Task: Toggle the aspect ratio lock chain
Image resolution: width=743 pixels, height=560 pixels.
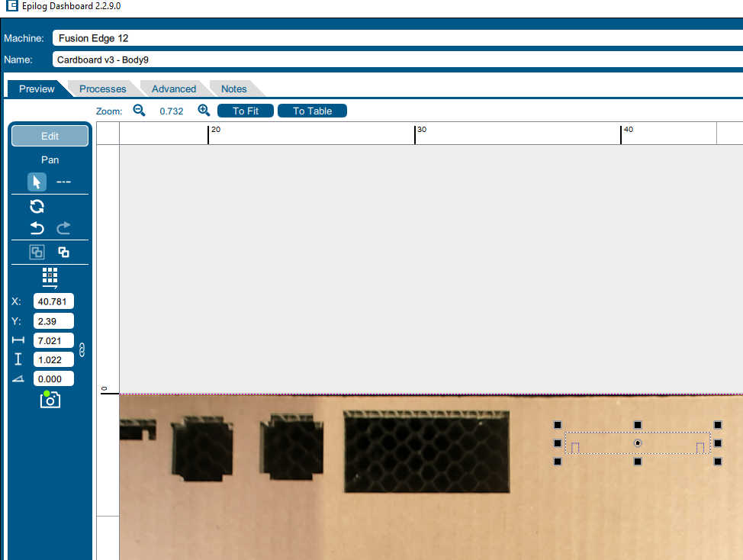Action: 82,350
